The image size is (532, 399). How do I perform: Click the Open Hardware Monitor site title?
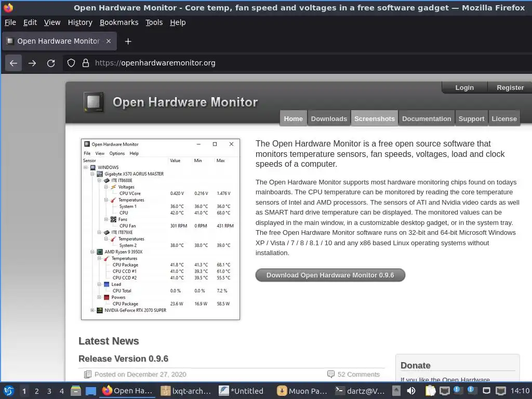tap(185, 102)
